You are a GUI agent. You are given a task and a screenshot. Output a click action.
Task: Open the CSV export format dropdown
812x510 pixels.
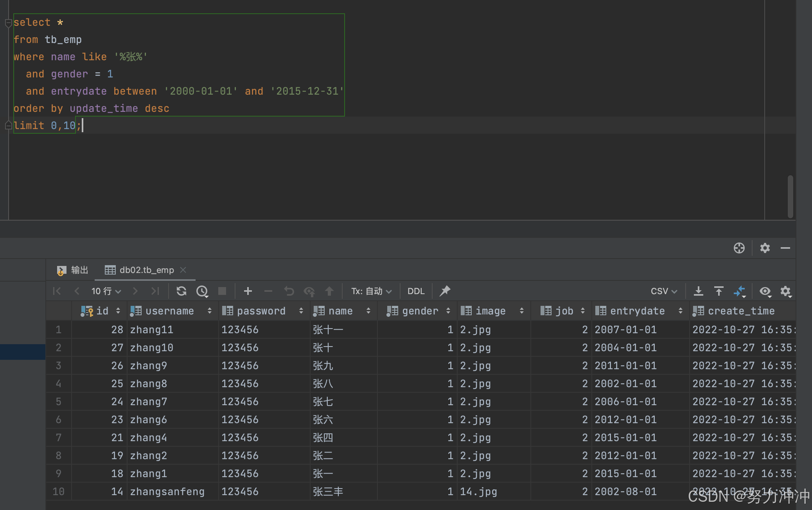tap(663, 291)
